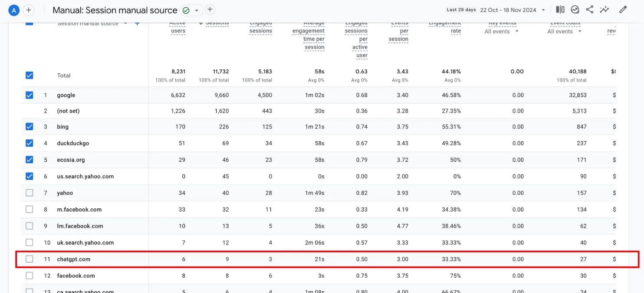Uncheck the ecosia.org row checkbox

click(29, 159)
